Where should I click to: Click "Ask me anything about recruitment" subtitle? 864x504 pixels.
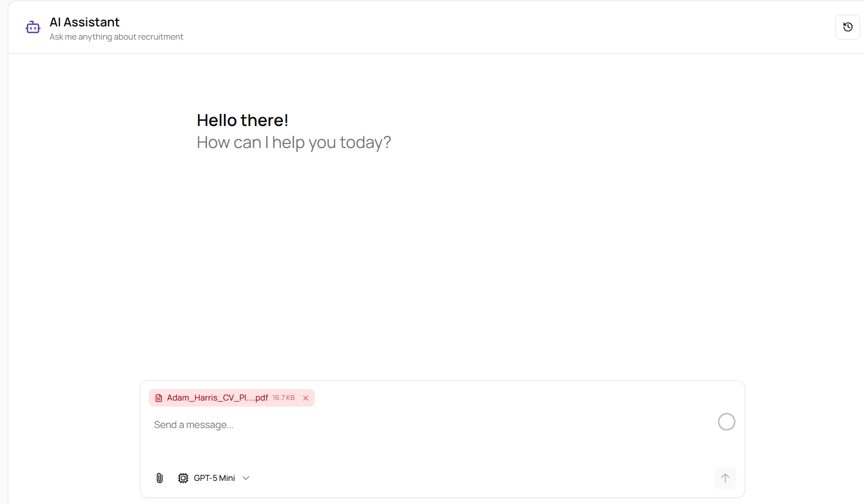pyautogui.click(x=116, y=37)
